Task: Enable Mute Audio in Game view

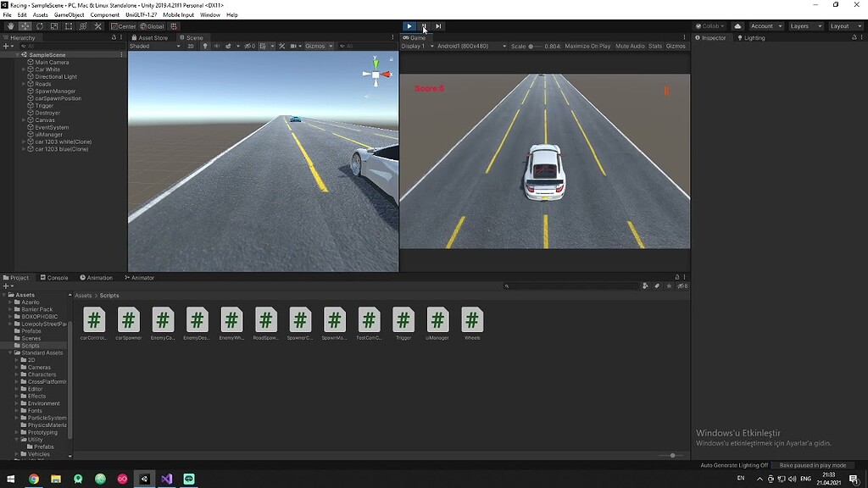Action: pos(632,46)
